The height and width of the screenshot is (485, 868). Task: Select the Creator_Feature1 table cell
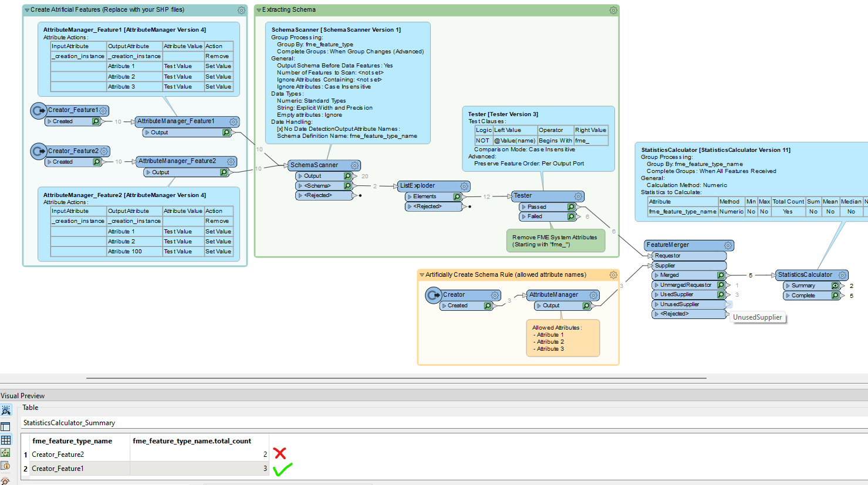point(80,469)
